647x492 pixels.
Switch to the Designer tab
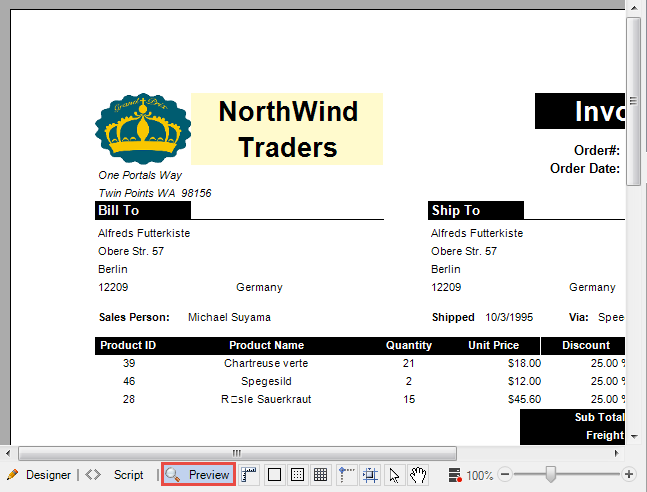tap(48, 475)
